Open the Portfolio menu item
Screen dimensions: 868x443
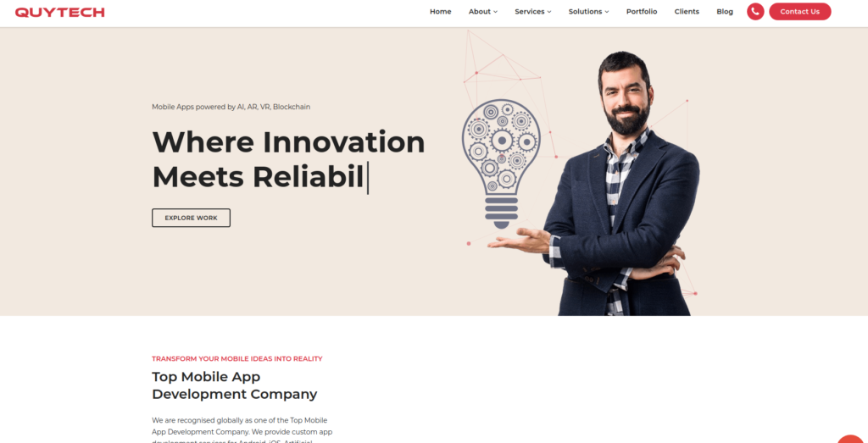pyautogui.click(x=642, y=12)
